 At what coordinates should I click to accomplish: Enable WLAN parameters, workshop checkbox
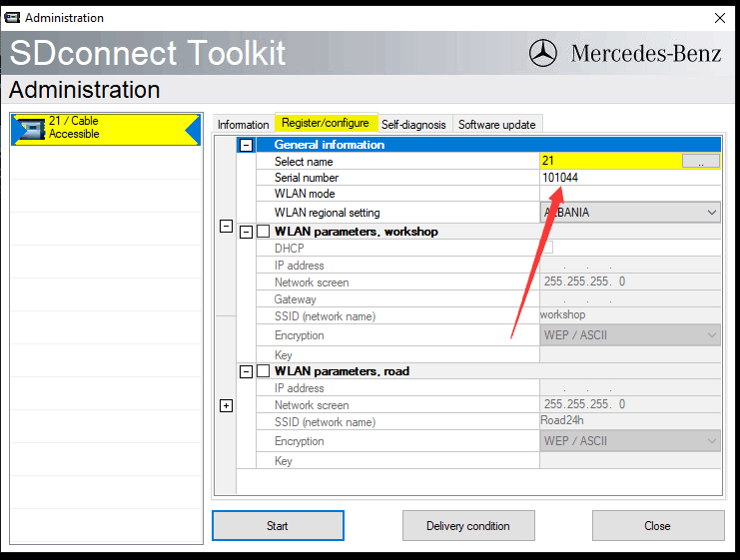pyautogui.click(x=263, y=232)
